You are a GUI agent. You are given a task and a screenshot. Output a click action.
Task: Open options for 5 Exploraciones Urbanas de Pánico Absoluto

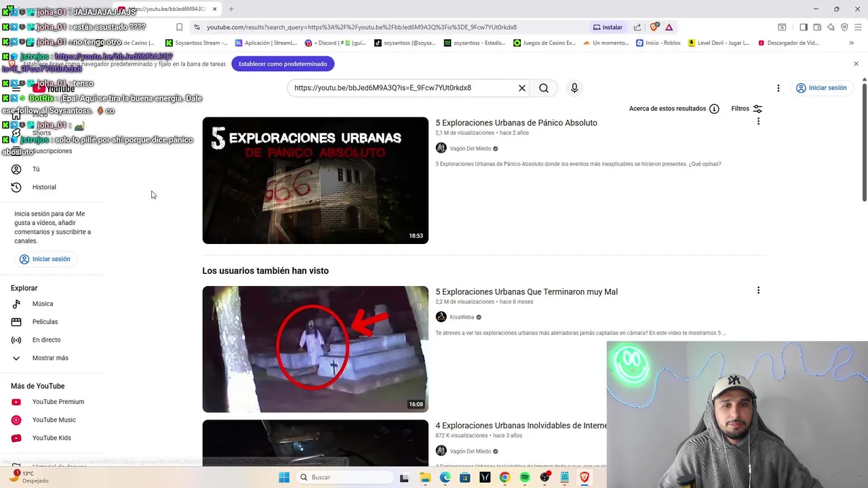click(x=758, y=121)
